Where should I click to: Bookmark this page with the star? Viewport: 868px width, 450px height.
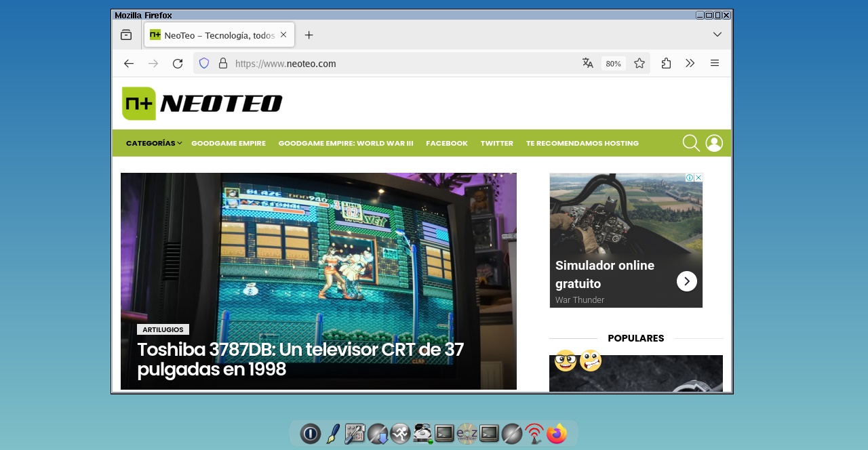pos(639,63)
